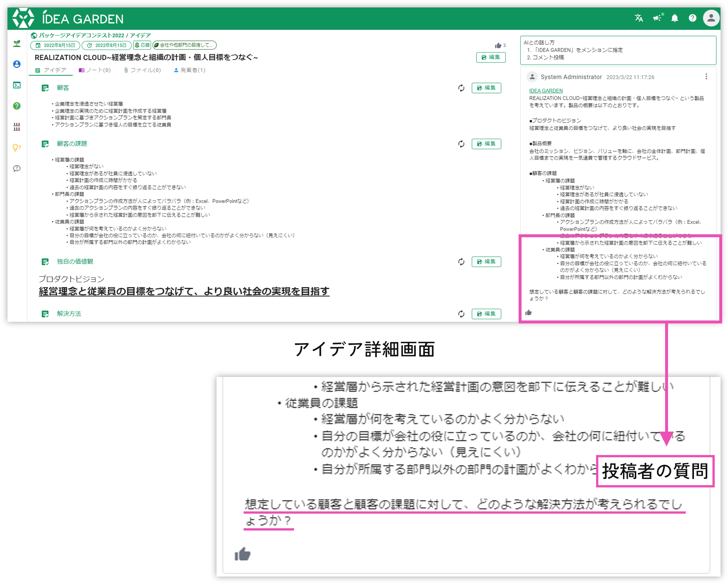Open the chat bubble sidebar icon
The width and height of the screenshot is (728, 584).
coord(17,168)
